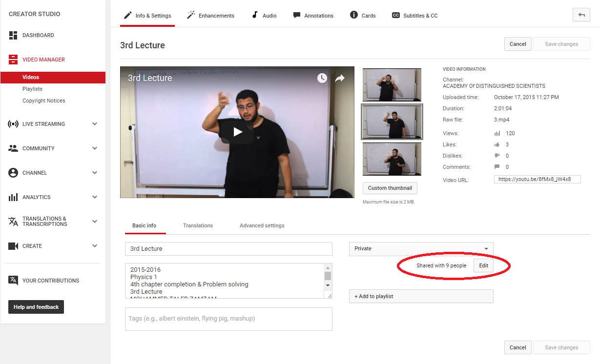Click the pencil icon of Info & Settings

pos(127,15)
